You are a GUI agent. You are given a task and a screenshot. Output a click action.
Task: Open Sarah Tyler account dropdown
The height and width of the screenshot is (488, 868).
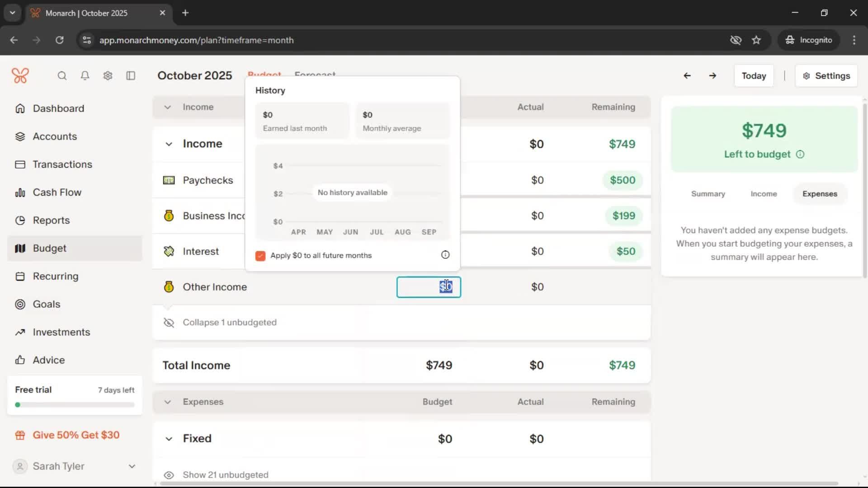[x=132, y=466]
